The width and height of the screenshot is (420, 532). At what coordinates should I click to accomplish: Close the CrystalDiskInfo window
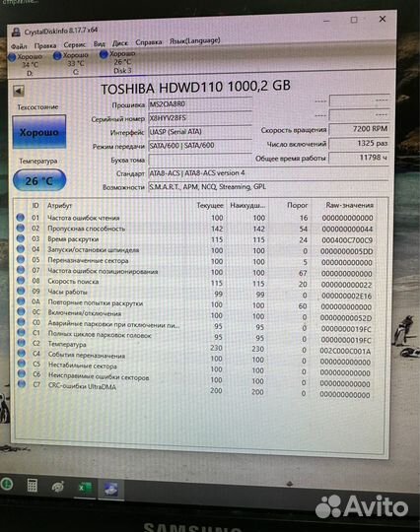point(383,19)
